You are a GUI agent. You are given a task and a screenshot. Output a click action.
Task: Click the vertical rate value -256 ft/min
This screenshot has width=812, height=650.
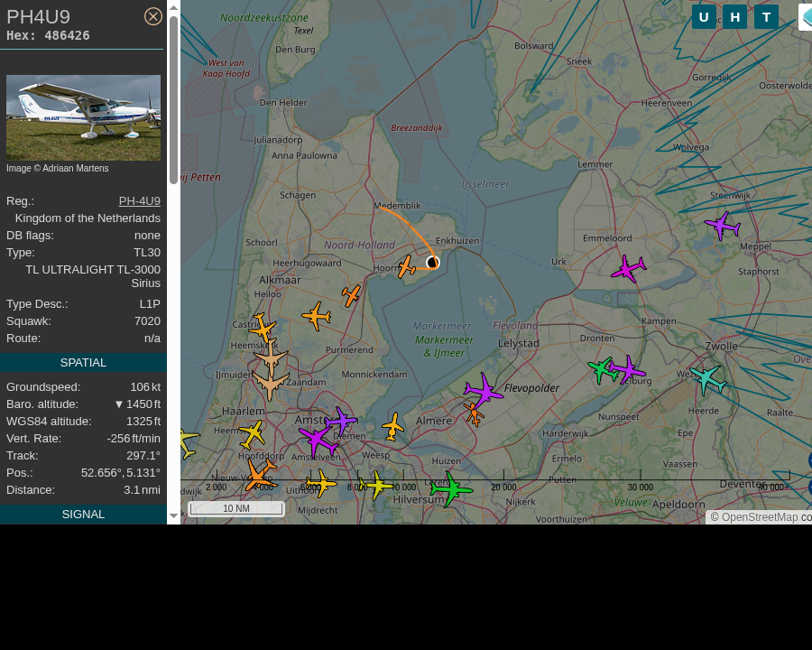[x=134, y=439]
